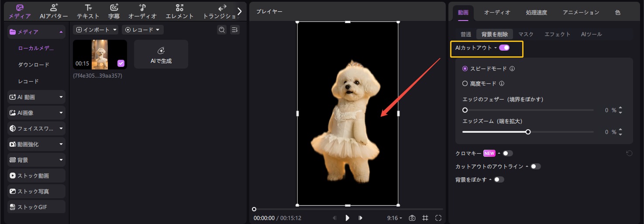This screenshot has height=224, width=644.
Task: Turn on 背景をぼかす switch
Action: tap(499, 179)
